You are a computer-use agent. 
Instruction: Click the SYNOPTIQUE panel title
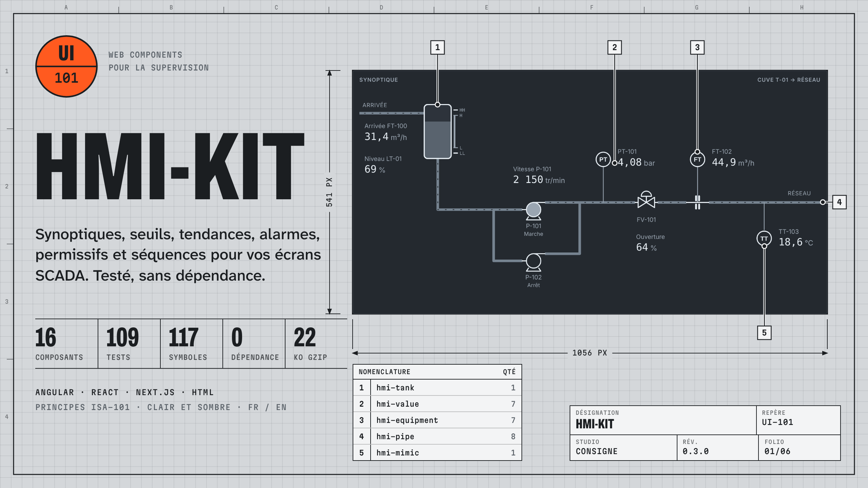(x=378, y=80)
